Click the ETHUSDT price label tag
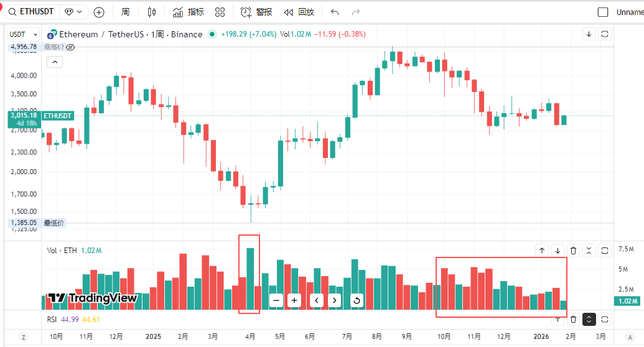644x347 pixels. tap(57, 116)
